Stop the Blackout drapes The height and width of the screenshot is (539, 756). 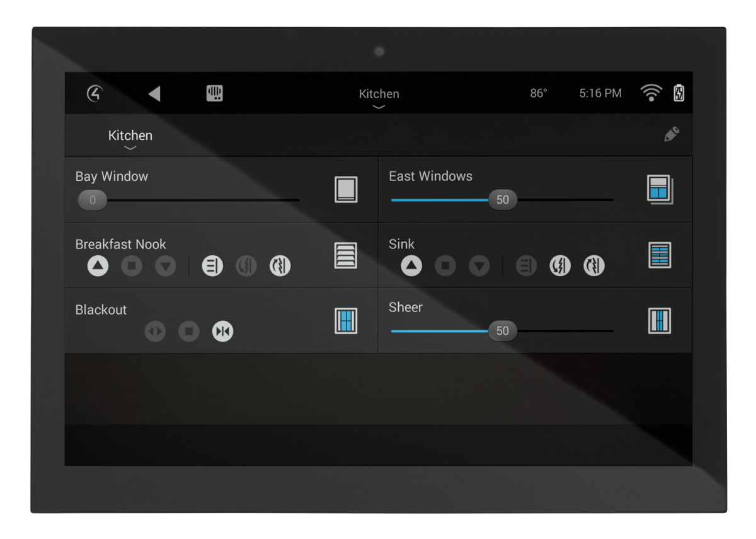point(189,331)
